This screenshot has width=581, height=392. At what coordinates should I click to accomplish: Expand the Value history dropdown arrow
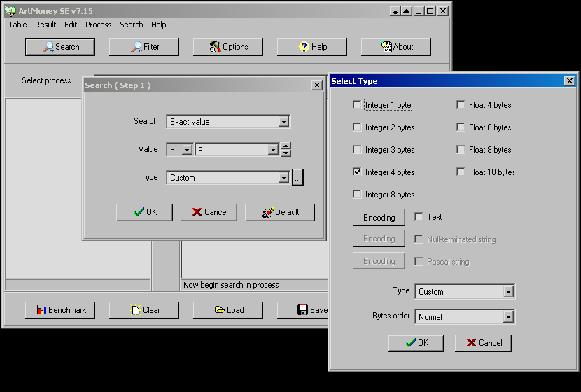(273, 150)
